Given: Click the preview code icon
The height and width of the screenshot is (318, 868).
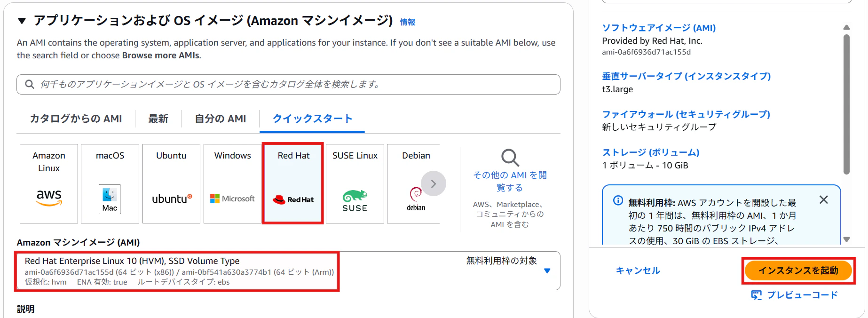Looking at the screenshot, I should [x=756, y=295].
